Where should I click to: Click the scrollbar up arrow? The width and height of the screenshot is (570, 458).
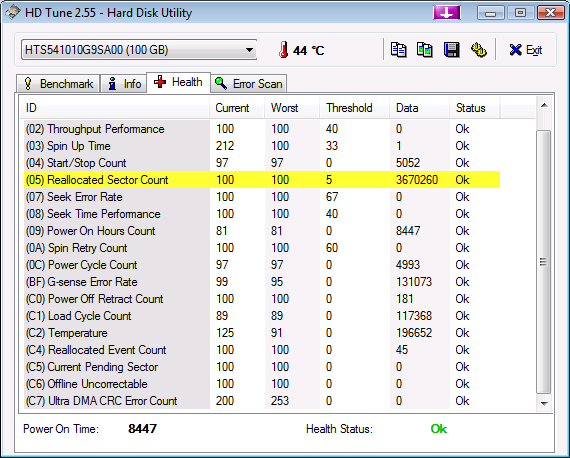[x=544, y=106]
